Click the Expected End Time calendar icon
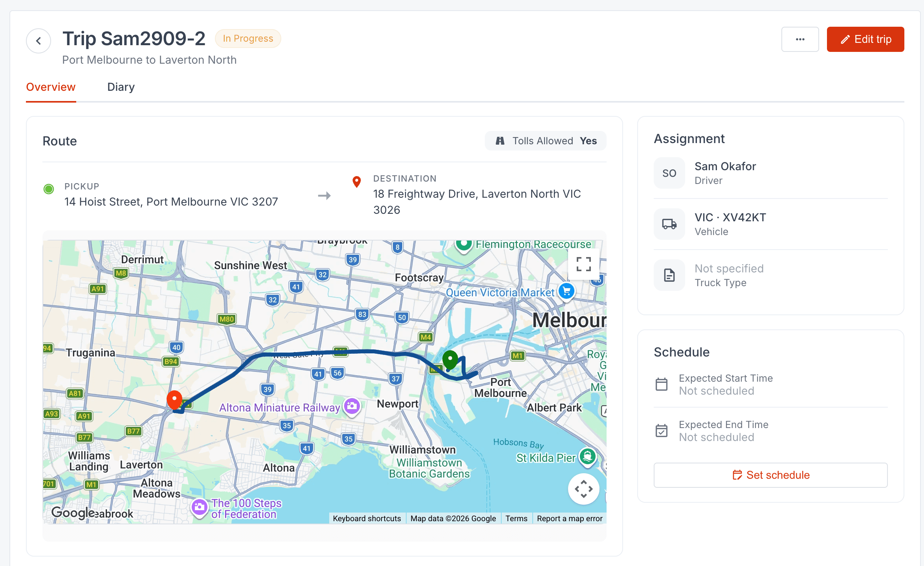The width and height of the screenshot is (924, 566). click(x=662, y=430)
